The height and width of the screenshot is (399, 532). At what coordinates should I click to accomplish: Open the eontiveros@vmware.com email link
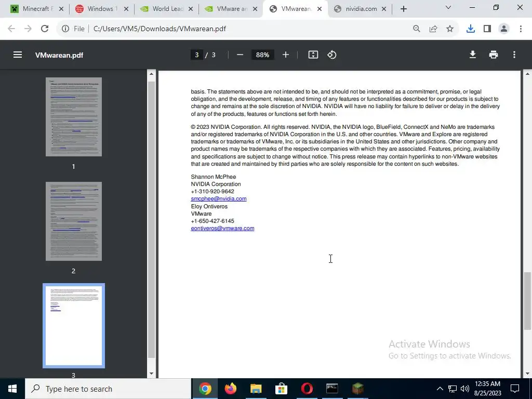click(x=222, y=229)
